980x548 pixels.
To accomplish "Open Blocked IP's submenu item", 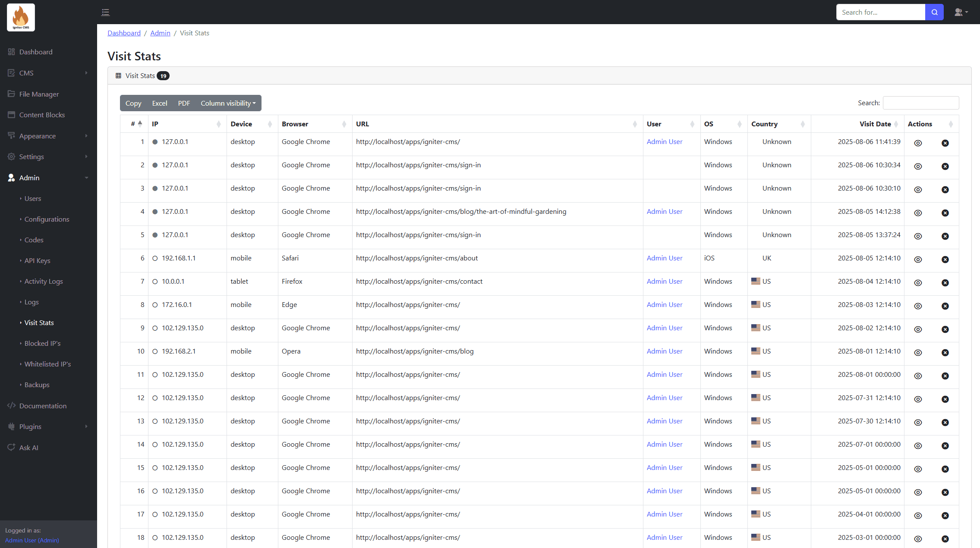I will [42, 343].
